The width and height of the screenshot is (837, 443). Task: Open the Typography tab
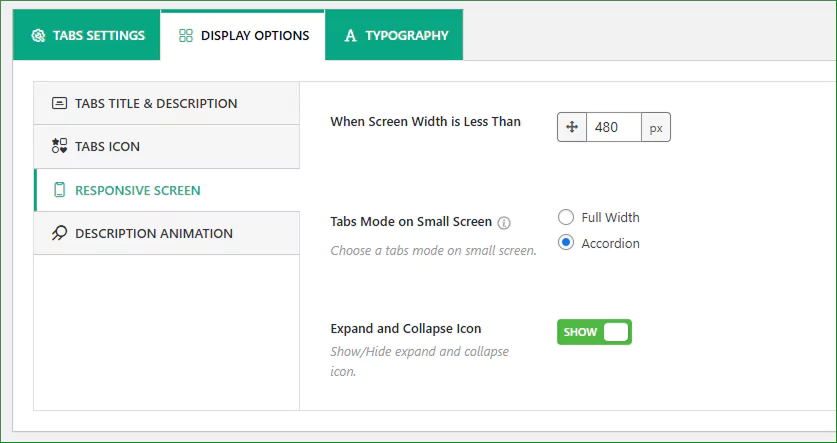394,35
